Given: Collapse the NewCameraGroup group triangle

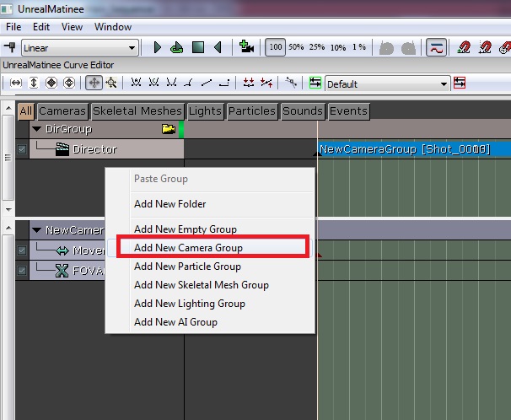Looking at the screenshot, I should click(x=37, y=230).
